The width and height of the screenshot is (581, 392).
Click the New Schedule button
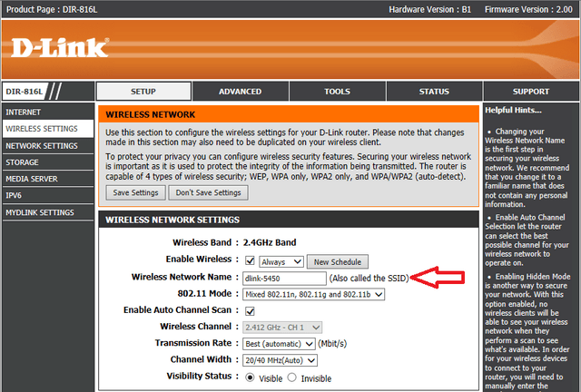[338, 261]
